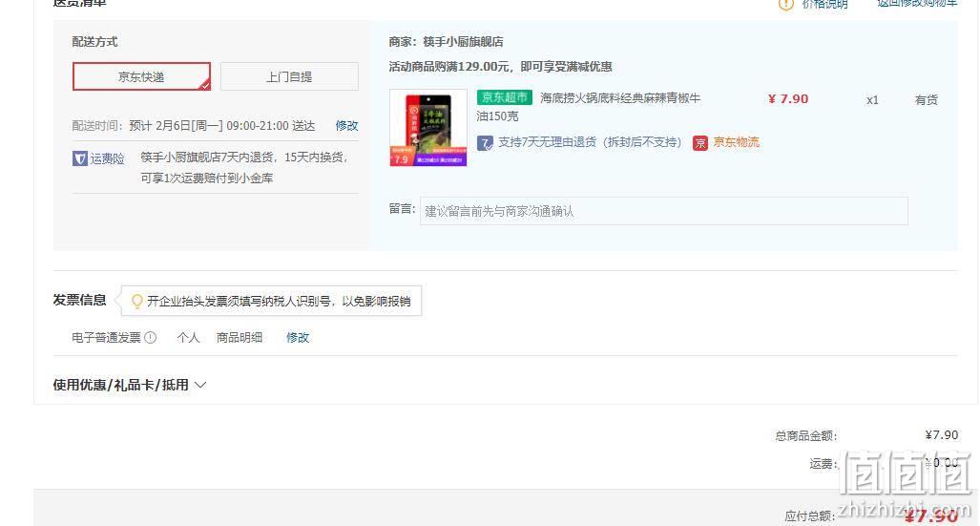Click the 运费险 label text

(x=107, y=158)
